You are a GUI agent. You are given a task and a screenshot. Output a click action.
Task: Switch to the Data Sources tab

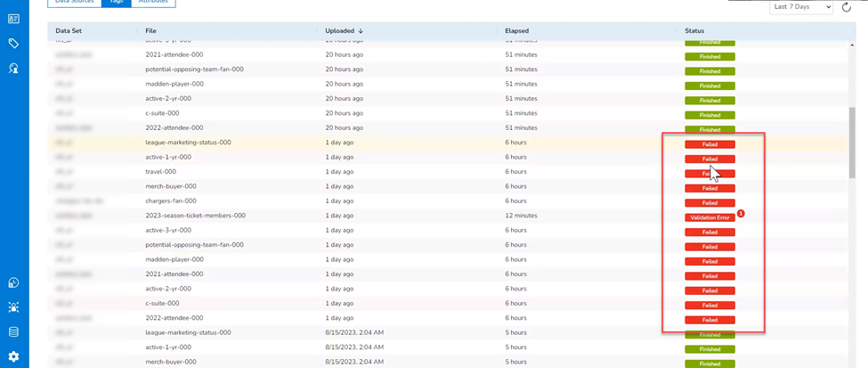coord(75,2)
